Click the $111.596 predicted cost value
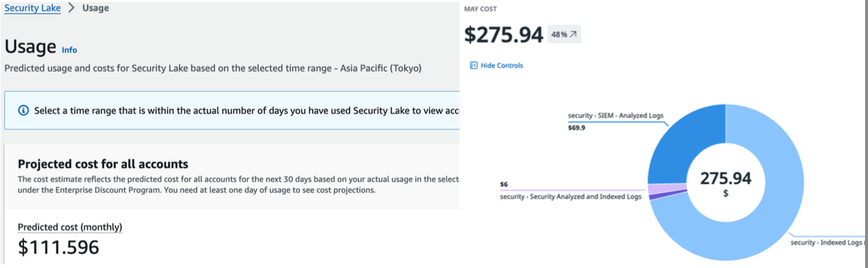868x268 pixels. 59,247
